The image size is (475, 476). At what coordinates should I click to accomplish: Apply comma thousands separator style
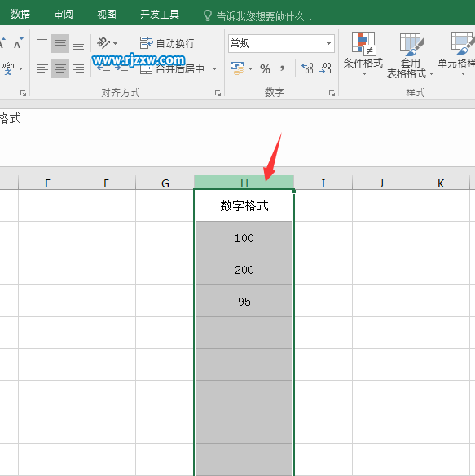pos(282,68)
